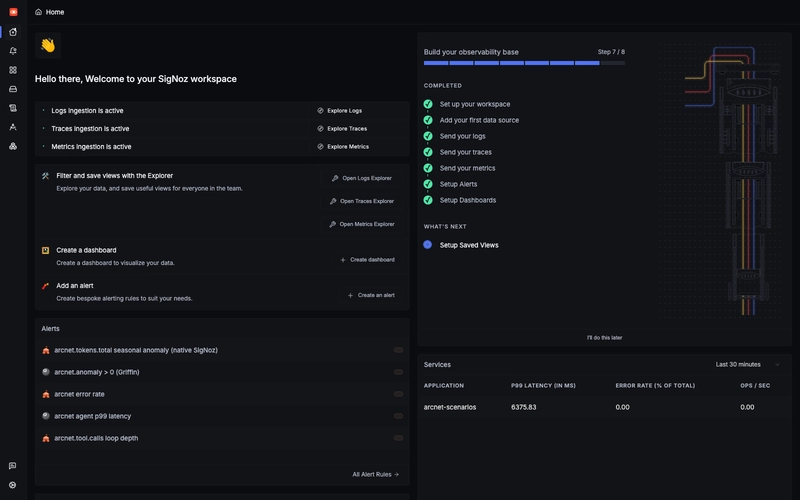Image resolution: width=800 pixels, height=500 pixels.
Task: Open Logs via the scroll sidebar icon
Action: coord(13,108)
